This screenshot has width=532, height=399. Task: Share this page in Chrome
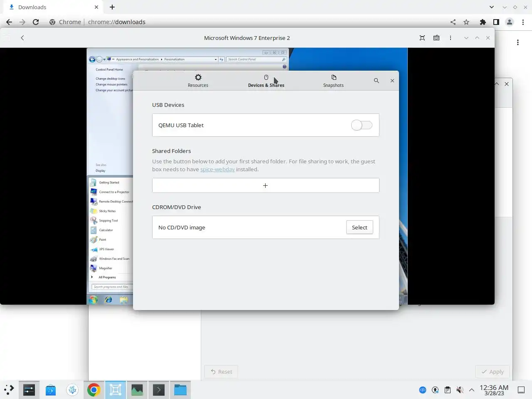[x=453, y=22]
